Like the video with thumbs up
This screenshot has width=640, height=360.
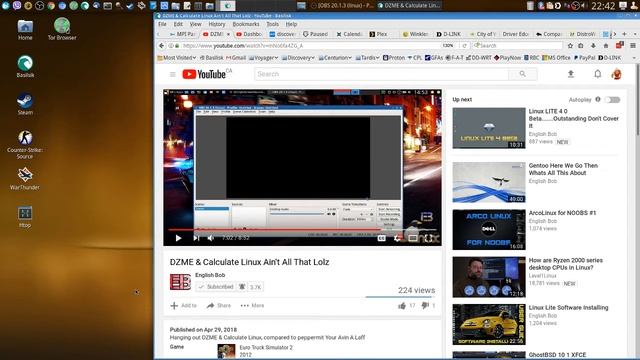point(402,305)
